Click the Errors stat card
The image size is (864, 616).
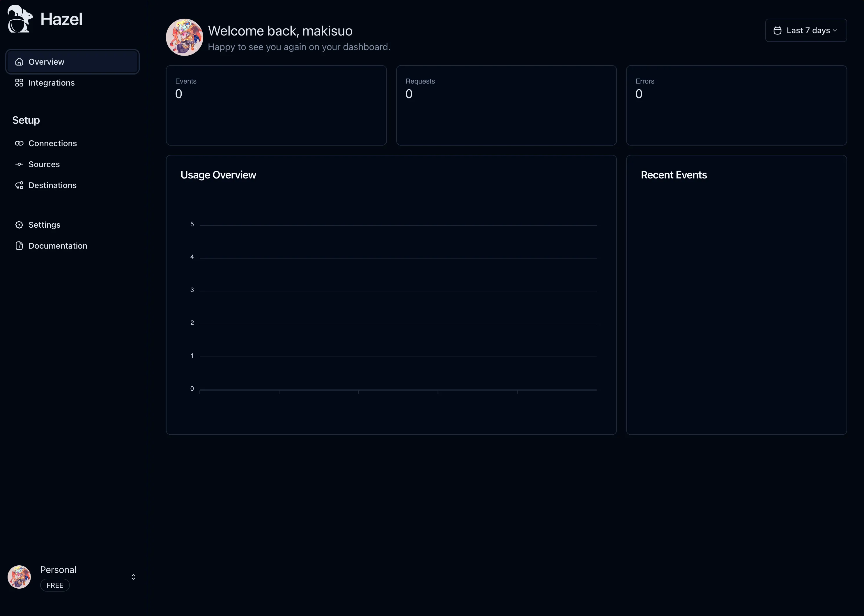[736, 105]
